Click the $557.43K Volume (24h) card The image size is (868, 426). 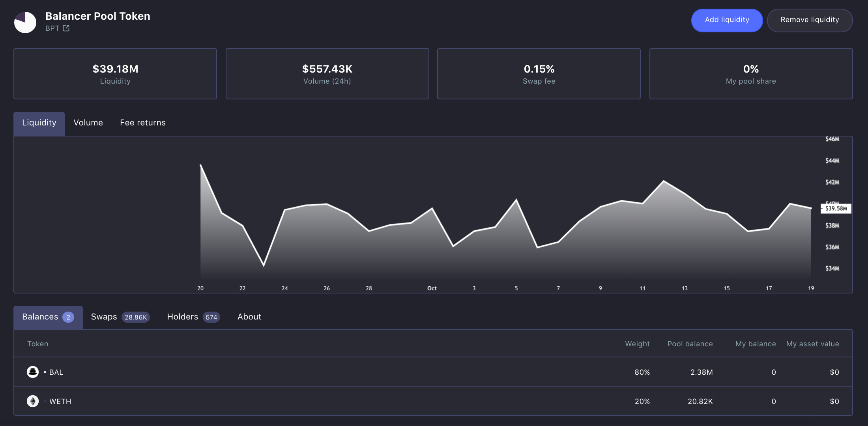point(327,74)
